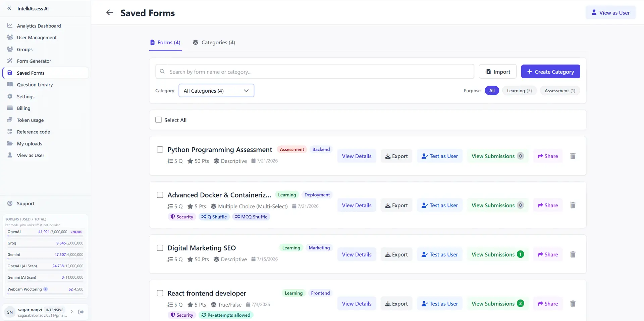Click the Webcam Proctoring info icon
Screen dimensions: 644x321
coord(46,289)
